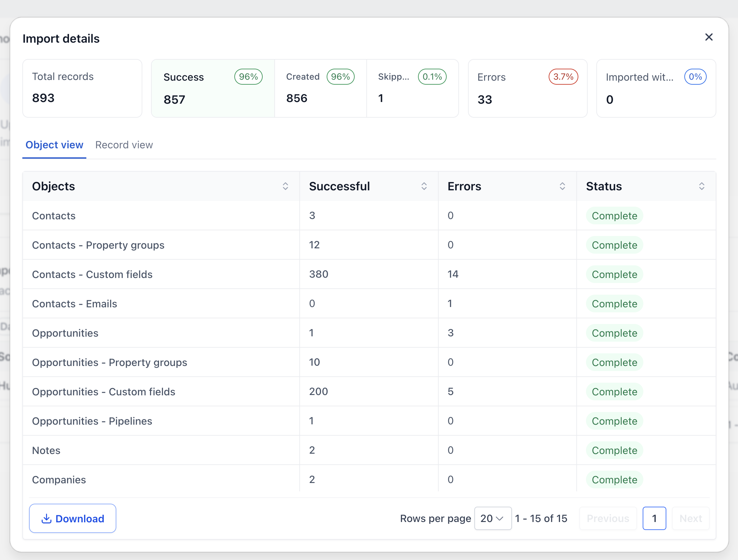Select the Errors summary card
Viewport: 738px width, 560px height.
[x=527, y=88]
